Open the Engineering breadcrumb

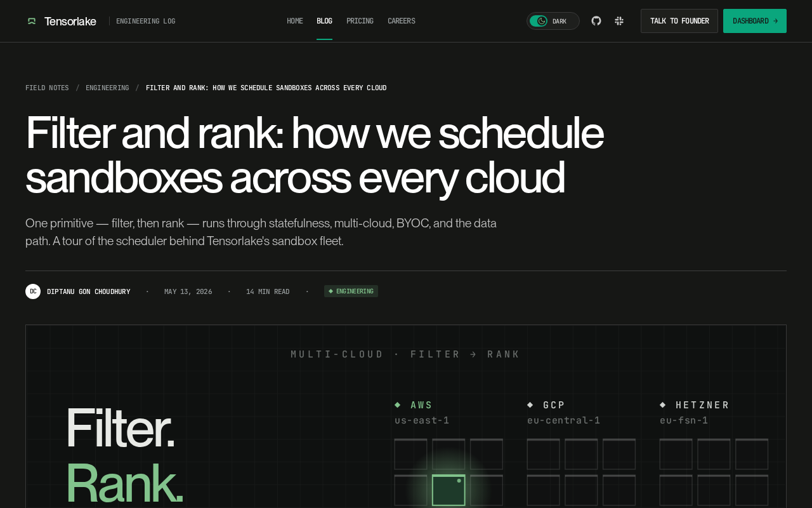107,88
